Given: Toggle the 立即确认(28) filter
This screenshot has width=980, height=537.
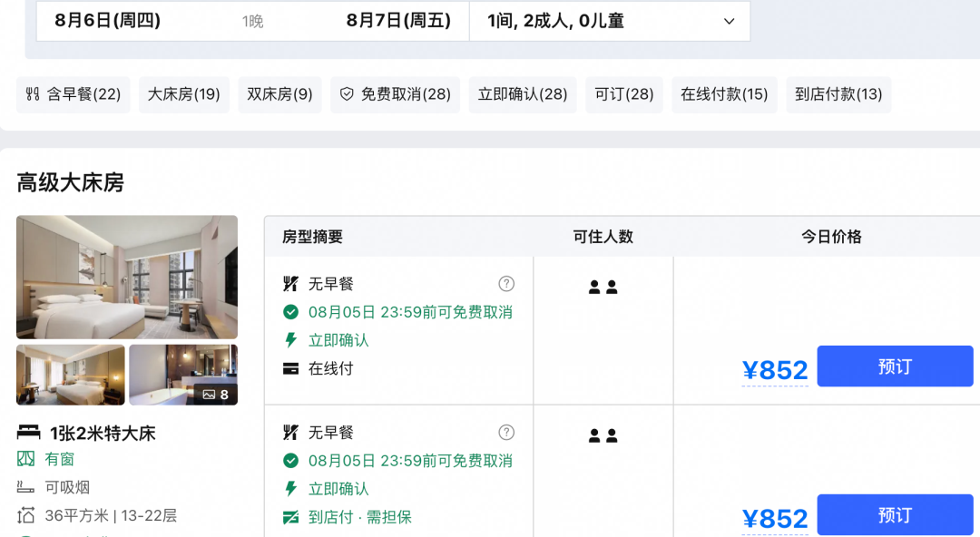Looking at the screenshot, I should tap(523, 95).
